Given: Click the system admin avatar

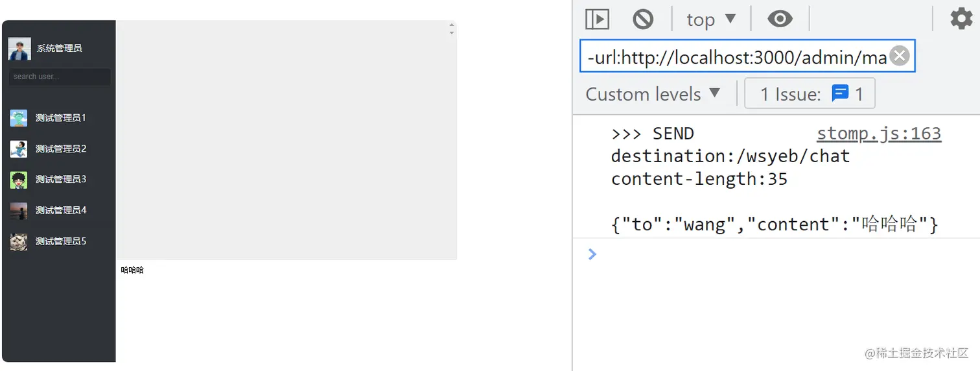Looking at the screenshot, I should [x=19, y=49].
